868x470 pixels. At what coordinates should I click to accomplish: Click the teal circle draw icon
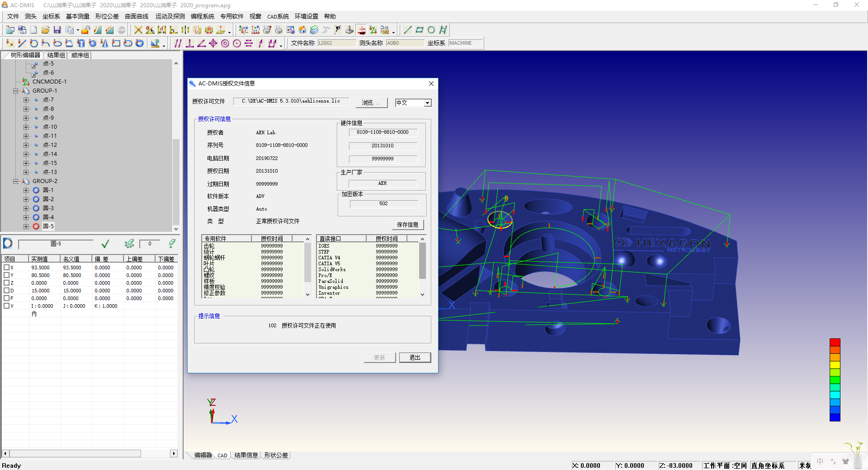(x=431, y=30)
